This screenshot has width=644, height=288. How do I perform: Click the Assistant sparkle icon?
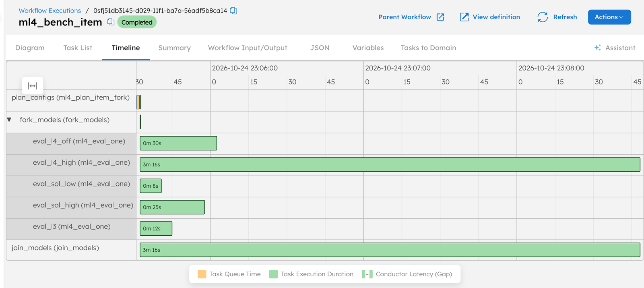pos(598,48)
